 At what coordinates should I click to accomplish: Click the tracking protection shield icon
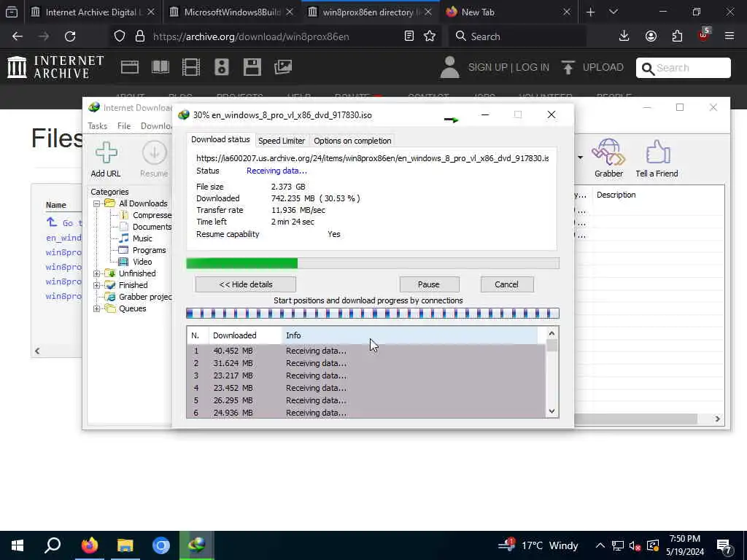[x=120, y=36]
